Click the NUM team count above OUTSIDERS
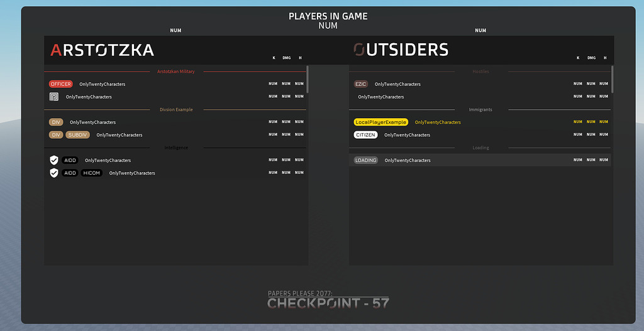This screenshot has width=644, height=331. click(480, 30)
